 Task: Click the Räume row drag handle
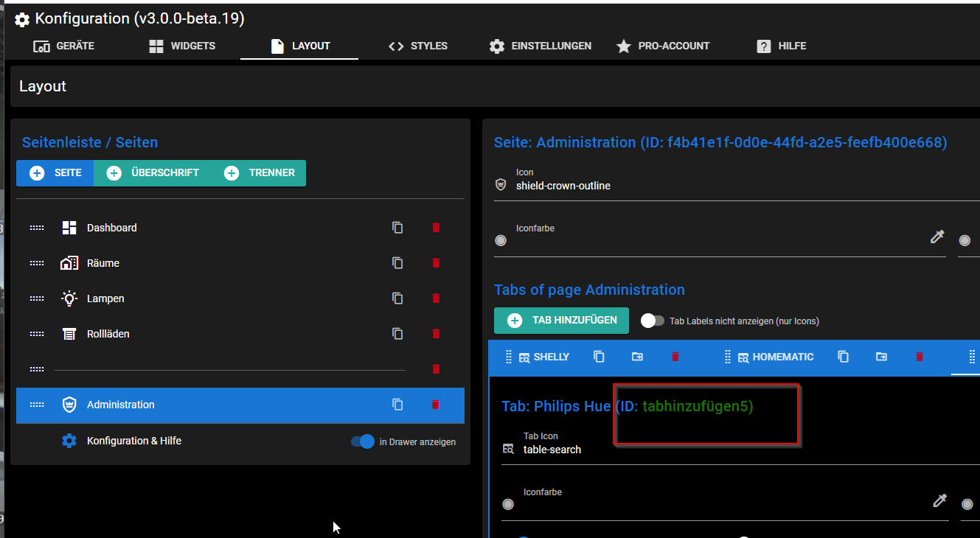(37, 263)
